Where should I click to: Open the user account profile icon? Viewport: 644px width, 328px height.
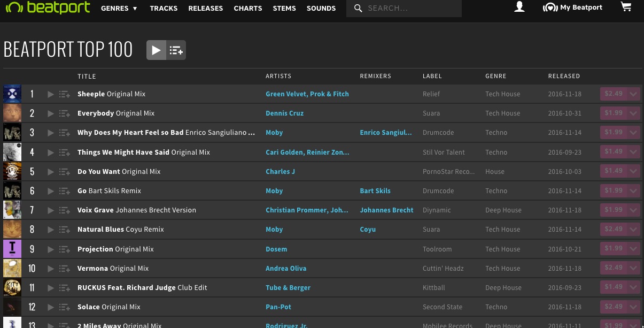pos(519,7)
